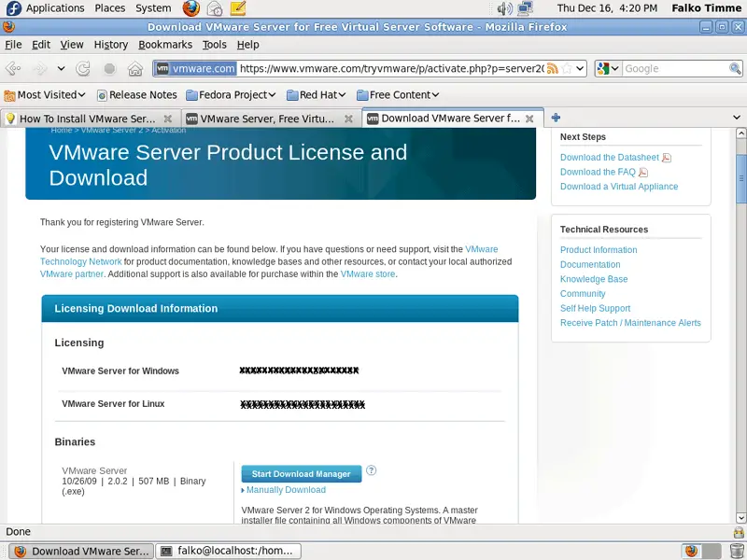Open the back/forward history dropdown arrow

(x=61, y=68)
